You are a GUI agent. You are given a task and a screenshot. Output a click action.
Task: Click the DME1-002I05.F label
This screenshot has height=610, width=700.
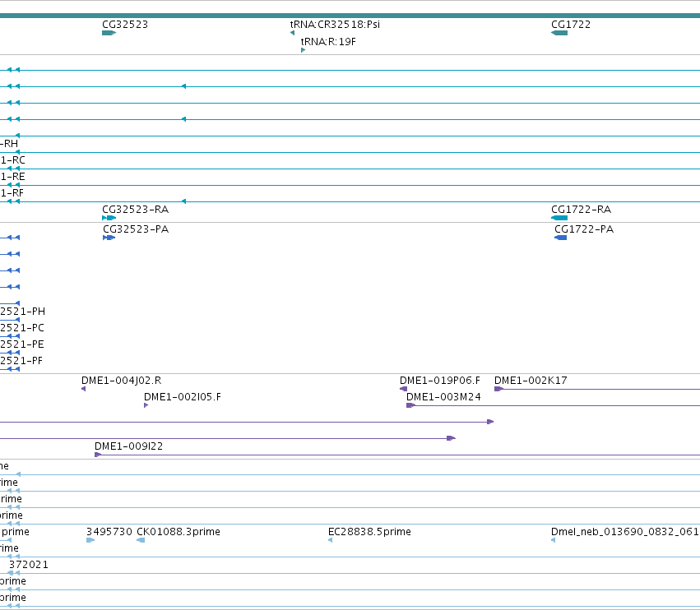[x=182, y=397]
